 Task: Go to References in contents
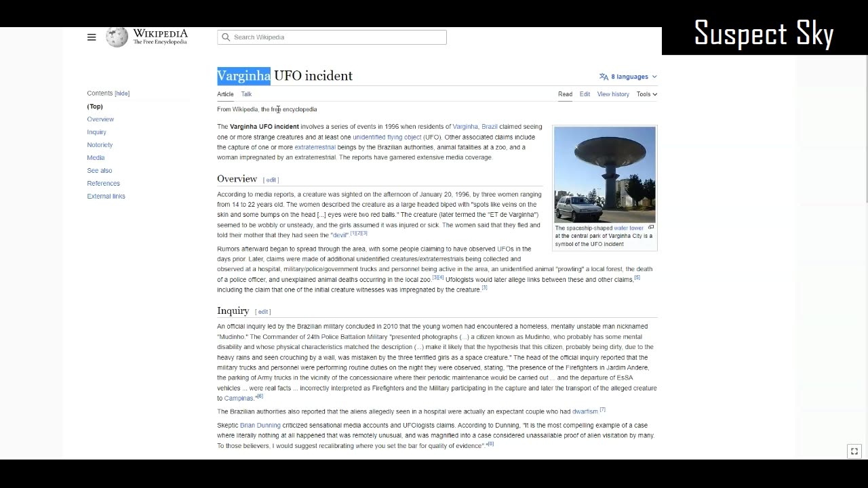click(x=103, y=184)
